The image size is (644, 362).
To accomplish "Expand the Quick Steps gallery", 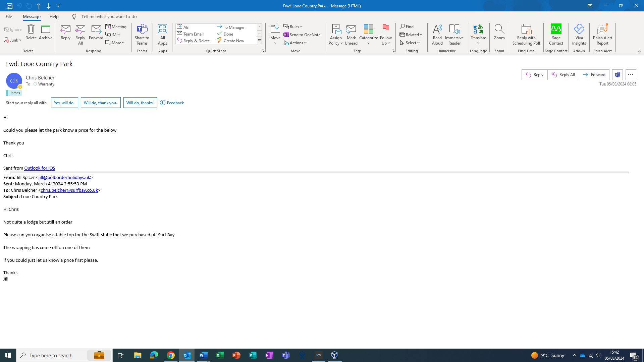I will [x=259, y=41].
